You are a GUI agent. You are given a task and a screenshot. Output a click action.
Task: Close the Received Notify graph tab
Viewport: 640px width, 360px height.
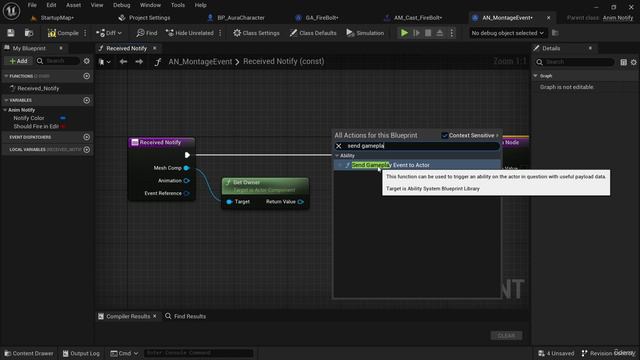coord(155,48)
